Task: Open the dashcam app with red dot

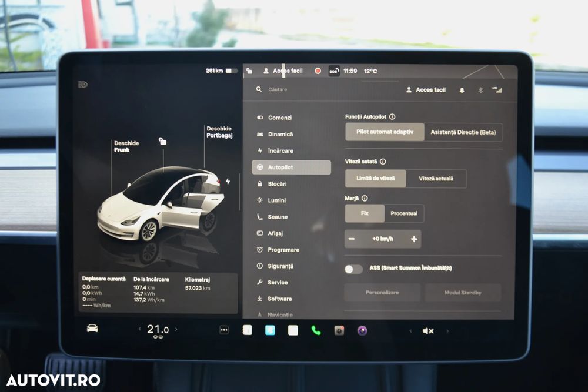Action: point(339,330)
